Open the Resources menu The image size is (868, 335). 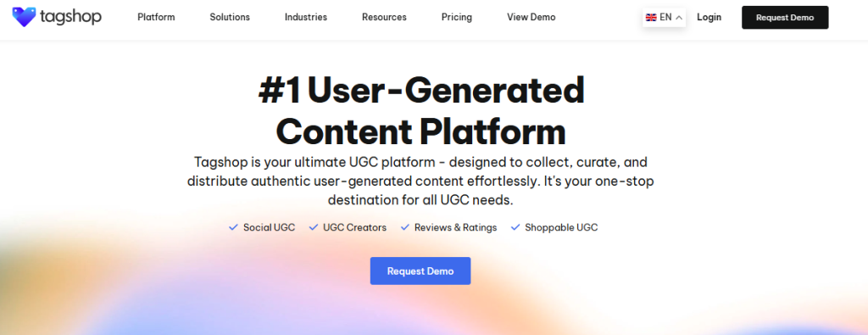(x=384, y=17)
